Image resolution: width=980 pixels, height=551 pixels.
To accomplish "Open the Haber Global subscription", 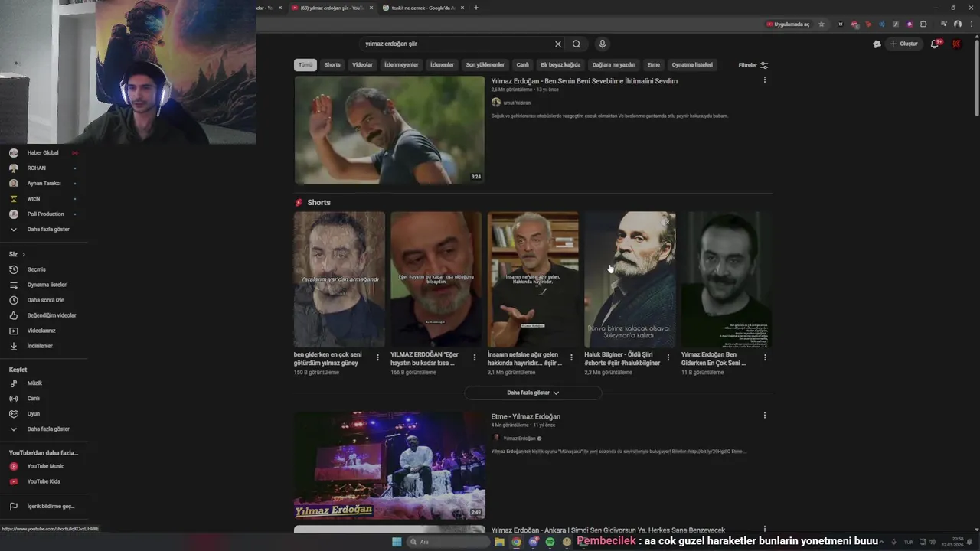I will tap(43, 153).
